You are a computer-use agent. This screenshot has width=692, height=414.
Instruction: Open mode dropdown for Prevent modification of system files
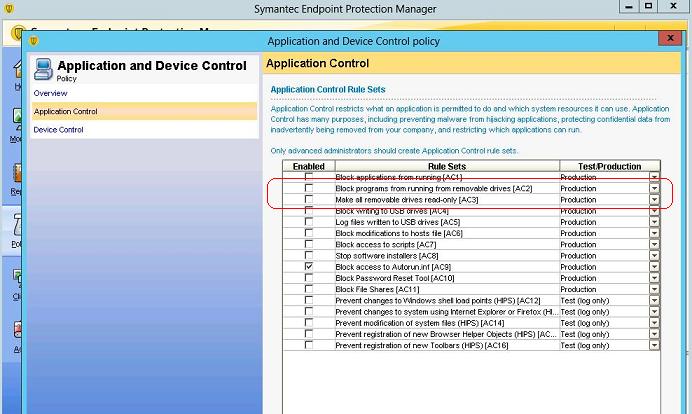pyautogui.click(x=654, y=323)
